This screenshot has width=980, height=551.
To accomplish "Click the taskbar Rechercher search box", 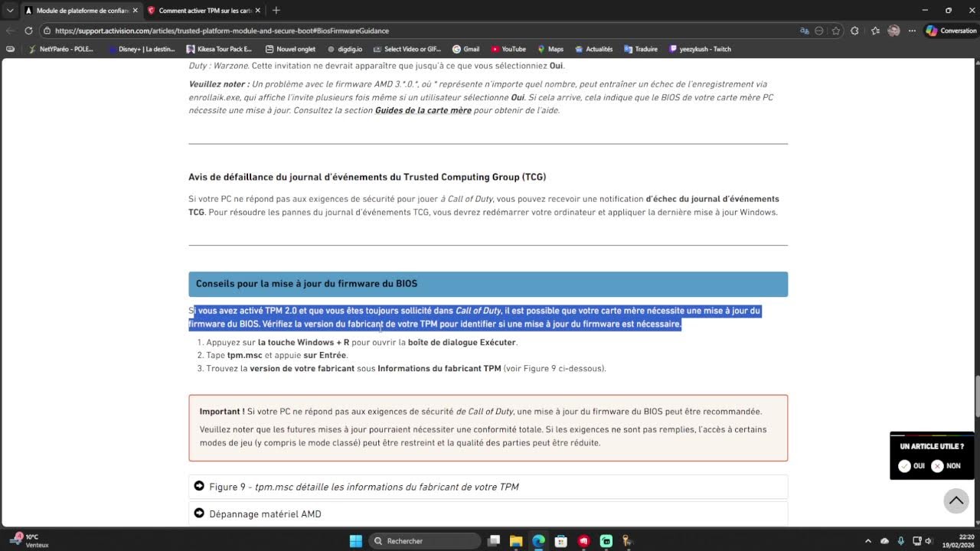I will click(424, 541).
